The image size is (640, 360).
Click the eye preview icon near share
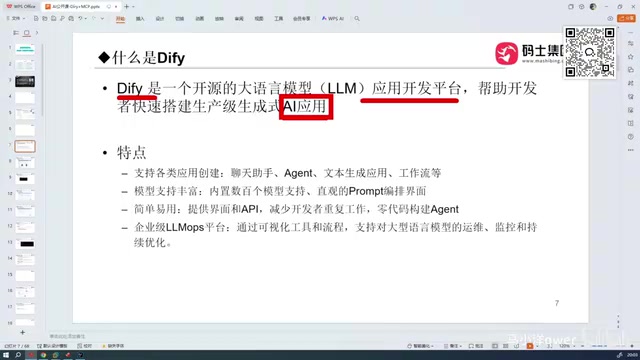(610, 18)
